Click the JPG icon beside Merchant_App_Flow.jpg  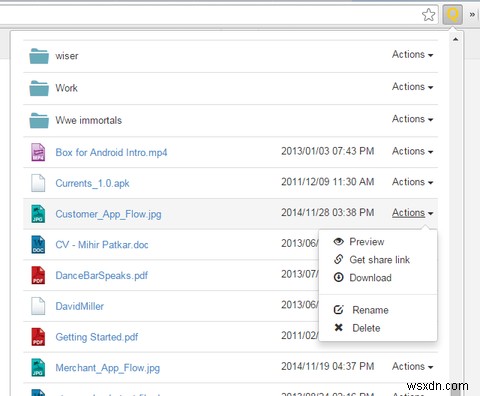click(38, 367)
